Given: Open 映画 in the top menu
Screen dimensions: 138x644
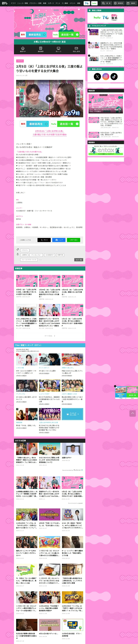Looking at the screenshot, I should click(x=45, y=3).
